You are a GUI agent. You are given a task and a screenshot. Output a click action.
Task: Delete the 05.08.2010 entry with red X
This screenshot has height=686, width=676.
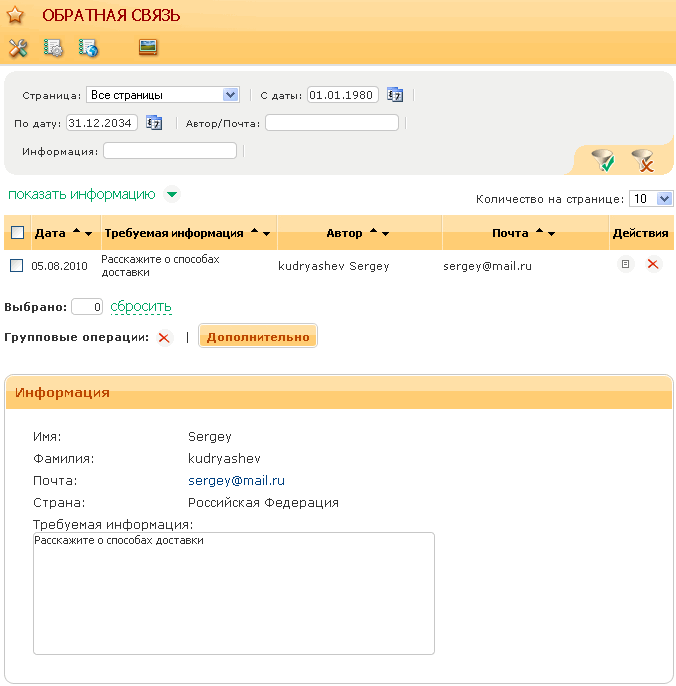point(653,265)
